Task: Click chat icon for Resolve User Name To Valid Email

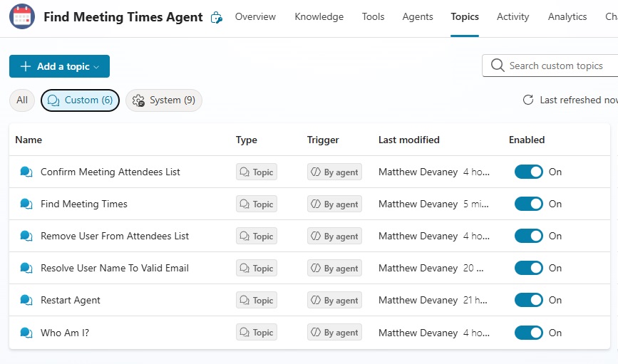Action: [x=26, y=269]
